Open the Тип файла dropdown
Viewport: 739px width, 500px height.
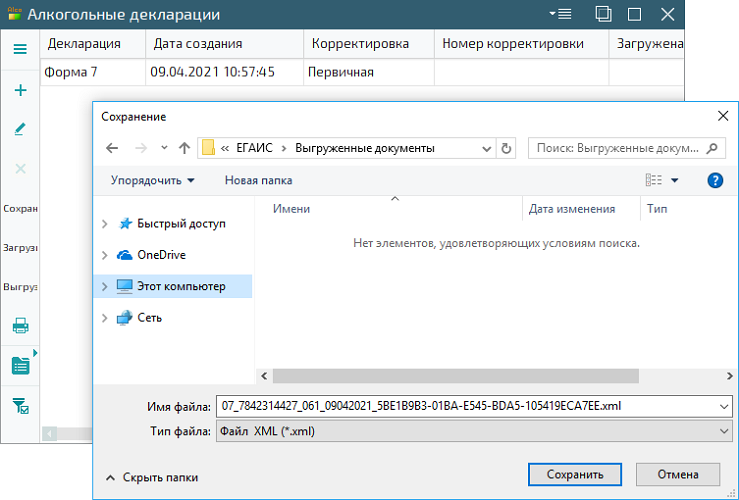(472, 430)
